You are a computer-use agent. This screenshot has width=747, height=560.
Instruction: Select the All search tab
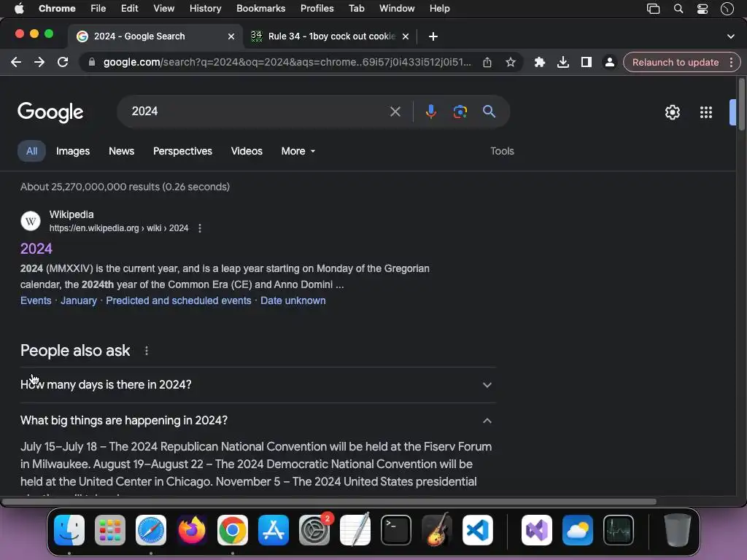click(x=31, y=151)
